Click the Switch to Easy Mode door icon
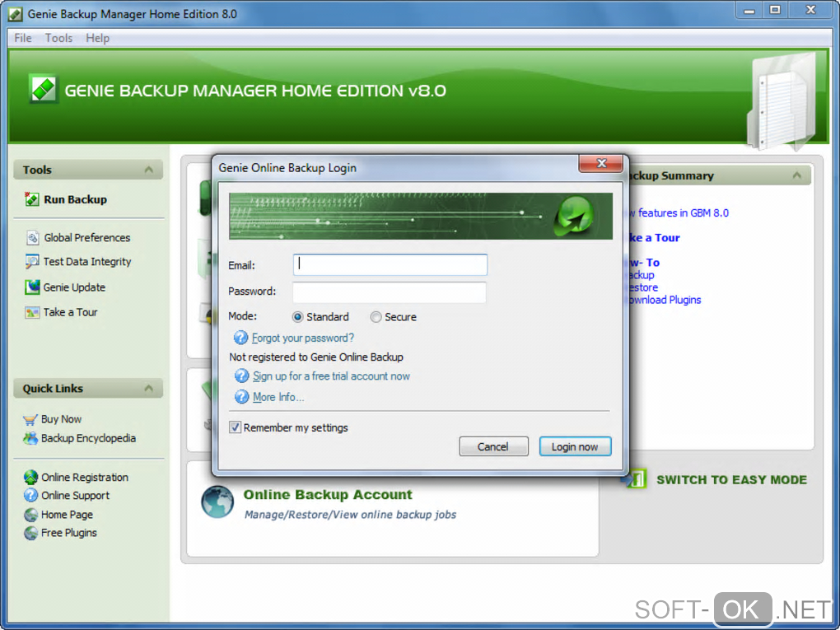This screenshot has width=840, height=630. [634, 478]
